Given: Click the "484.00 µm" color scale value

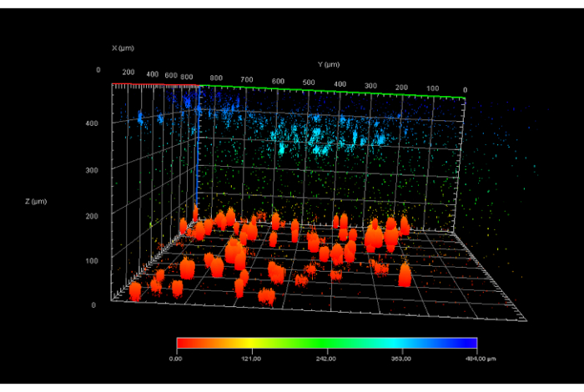Looking at the screenshot, I should (x=481, y=359).
